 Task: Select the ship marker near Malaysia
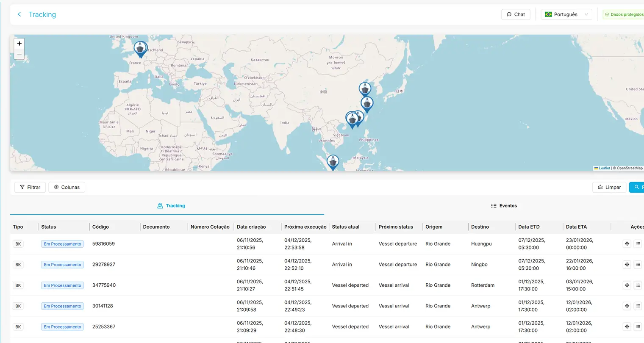[333, 162]
